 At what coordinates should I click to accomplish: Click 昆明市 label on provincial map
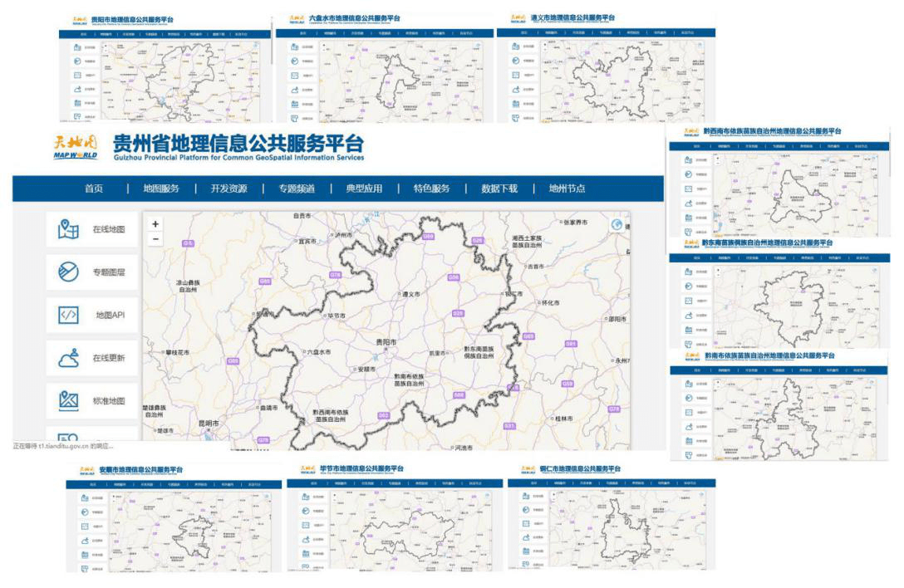209,424
